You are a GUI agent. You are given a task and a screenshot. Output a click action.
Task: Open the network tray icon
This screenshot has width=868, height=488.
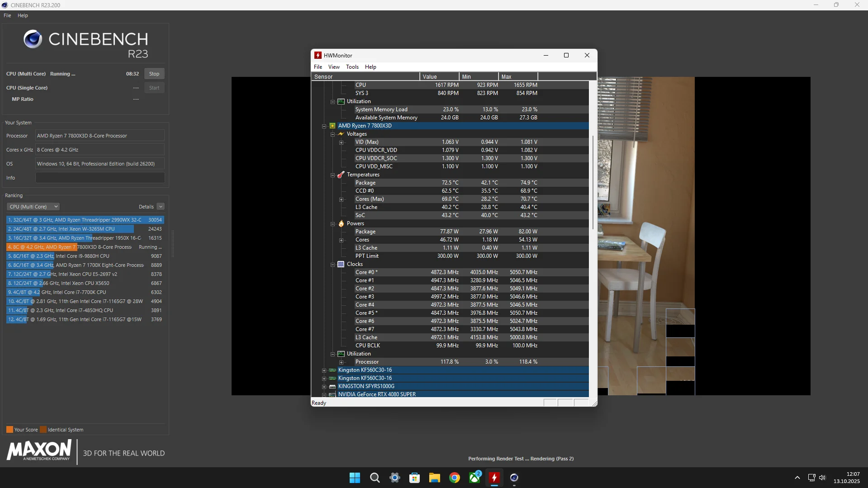(x=811, y=478)
